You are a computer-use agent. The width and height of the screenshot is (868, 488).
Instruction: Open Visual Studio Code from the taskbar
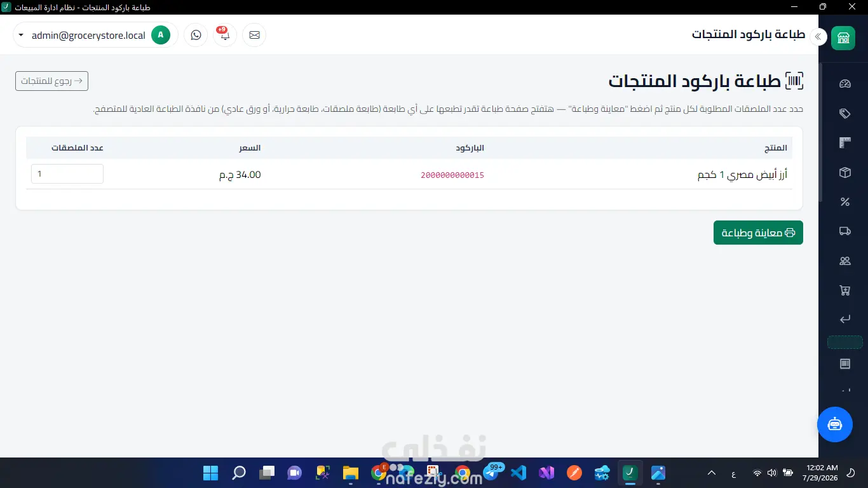coord(519,473)
